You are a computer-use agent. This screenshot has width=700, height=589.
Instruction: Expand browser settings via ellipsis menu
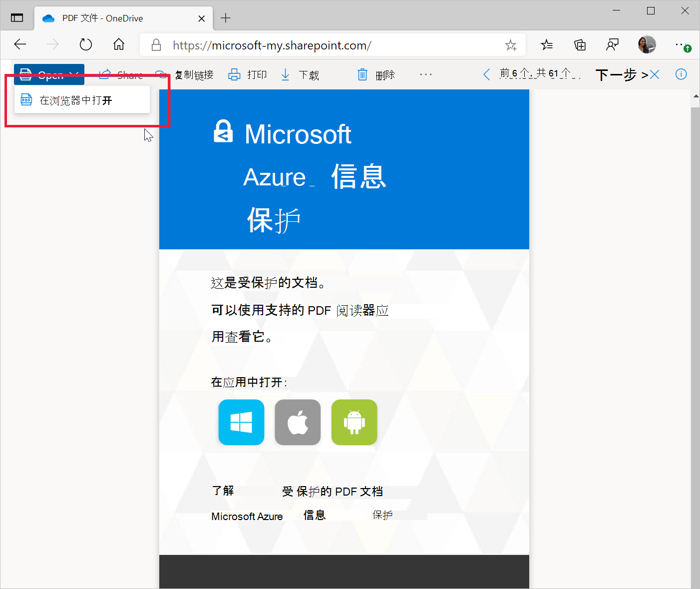pos(681,44)
